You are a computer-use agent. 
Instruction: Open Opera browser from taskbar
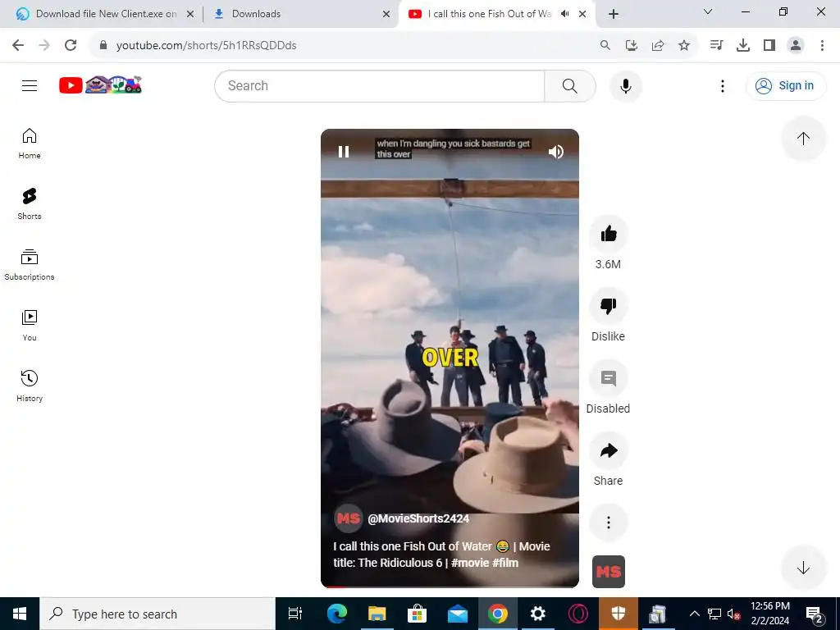pos(578,614)
